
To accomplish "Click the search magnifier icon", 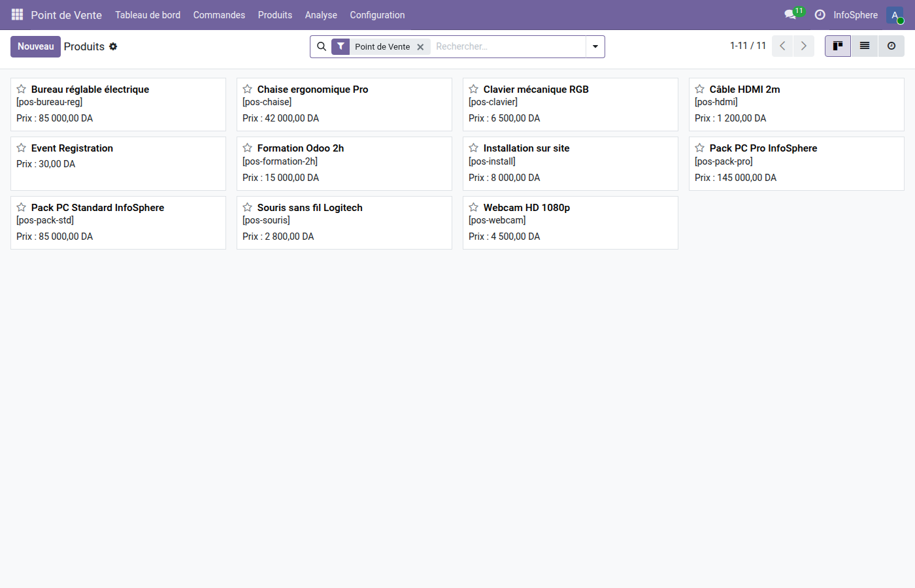I will point(322,46).
